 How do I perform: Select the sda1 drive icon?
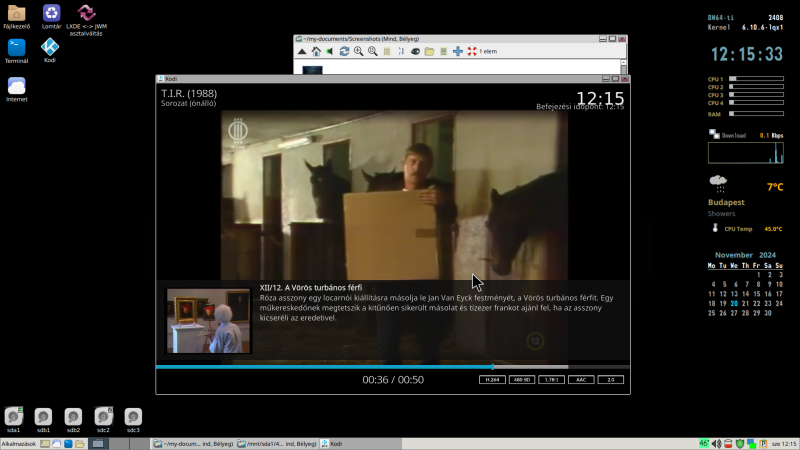[14, 420]
